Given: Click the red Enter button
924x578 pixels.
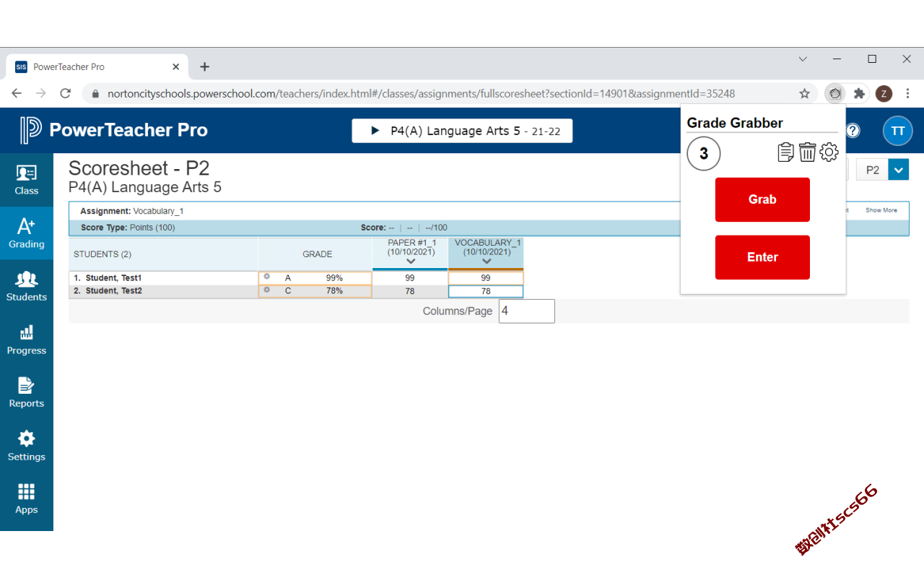Looking at the screenshot, I should [762, 257].
